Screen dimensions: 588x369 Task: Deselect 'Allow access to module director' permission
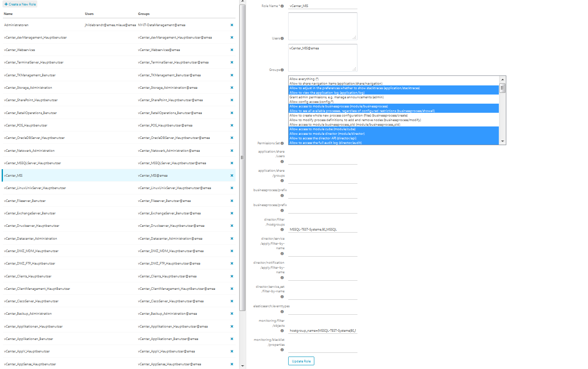coord(394,134)
